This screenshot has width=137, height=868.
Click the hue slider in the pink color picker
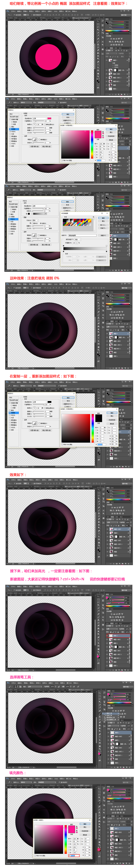[92, 145]
